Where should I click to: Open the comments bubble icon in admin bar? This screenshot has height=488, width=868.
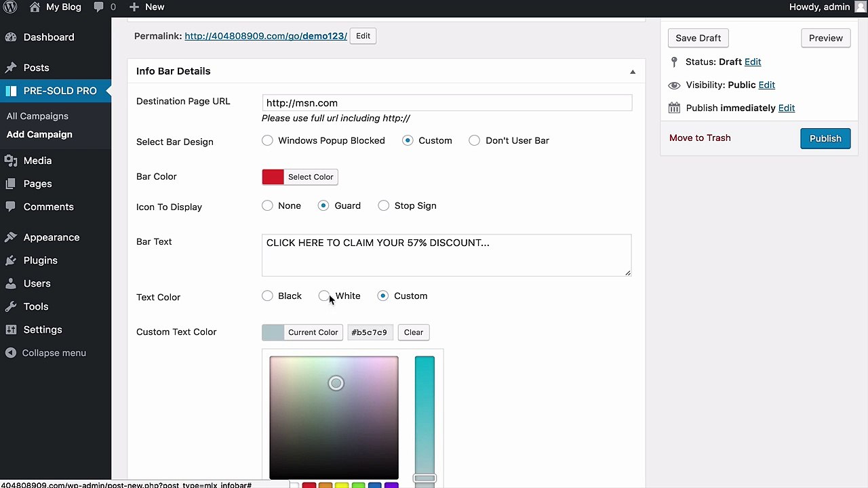click(99, 7)
